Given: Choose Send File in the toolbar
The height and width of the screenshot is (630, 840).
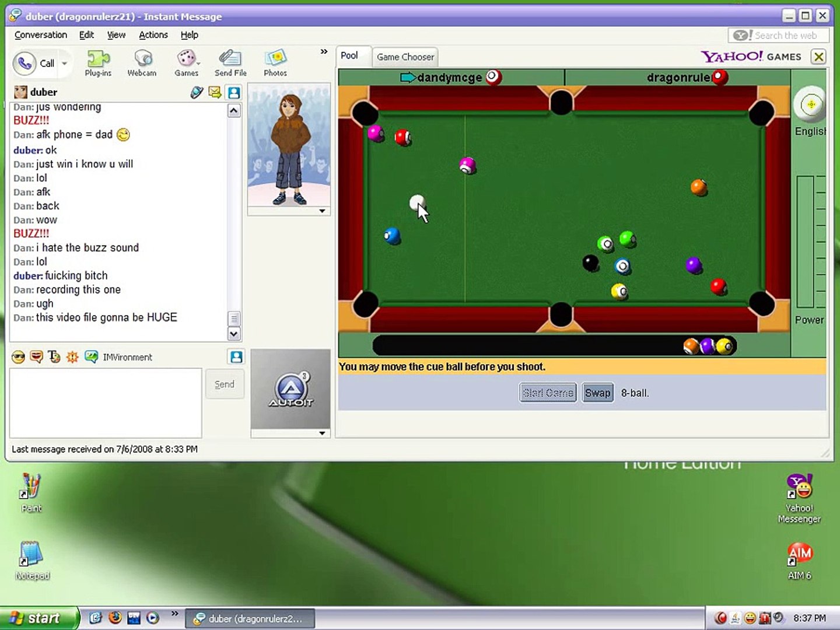Looking at the screenshot, I should (x=230, y=63).
